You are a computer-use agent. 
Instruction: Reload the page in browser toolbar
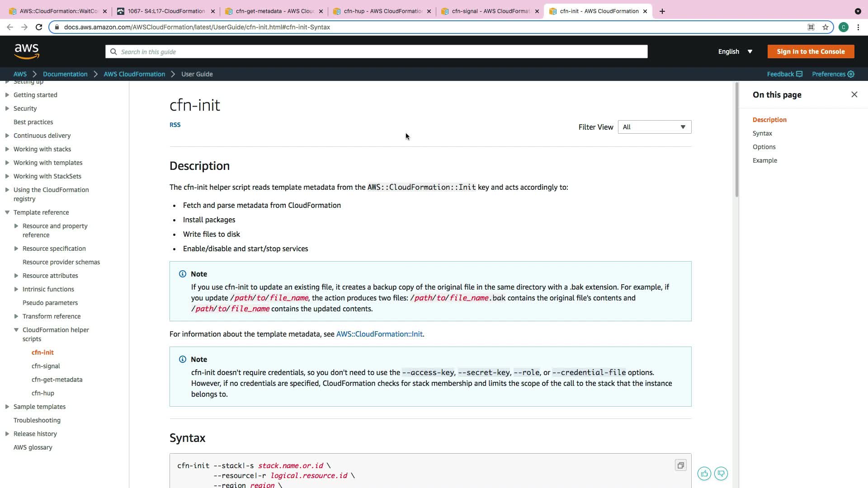[x=39, y=27]
